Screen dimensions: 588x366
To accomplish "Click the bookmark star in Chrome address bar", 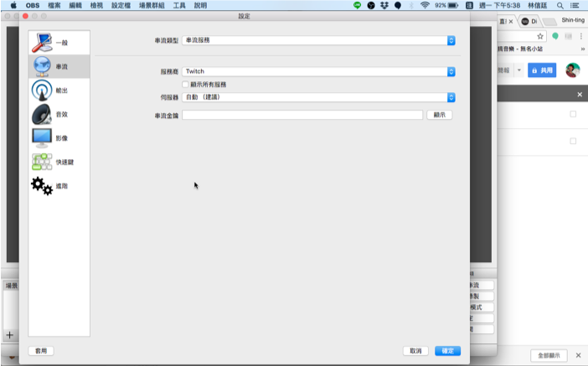I will coord(540,37).
